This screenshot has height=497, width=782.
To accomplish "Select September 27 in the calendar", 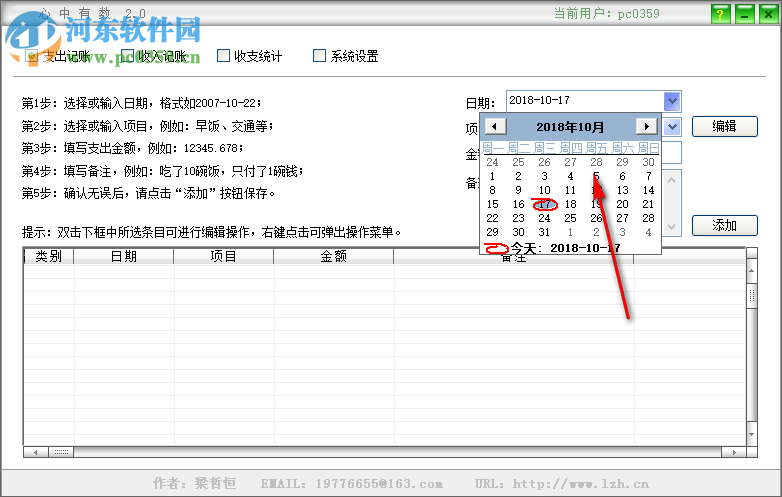I will pyautogui.click(x=571, y=162).
